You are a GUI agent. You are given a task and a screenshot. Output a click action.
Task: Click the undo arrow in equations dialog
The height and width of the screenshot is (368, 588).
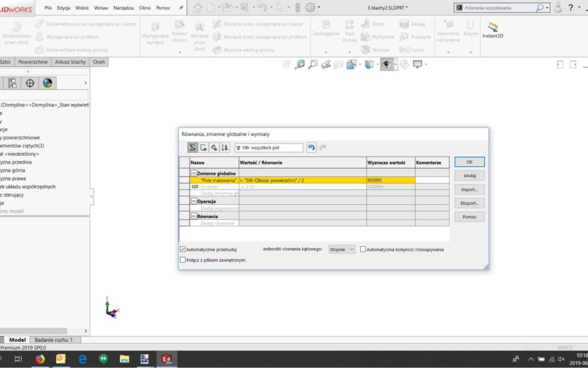point(311,148)
